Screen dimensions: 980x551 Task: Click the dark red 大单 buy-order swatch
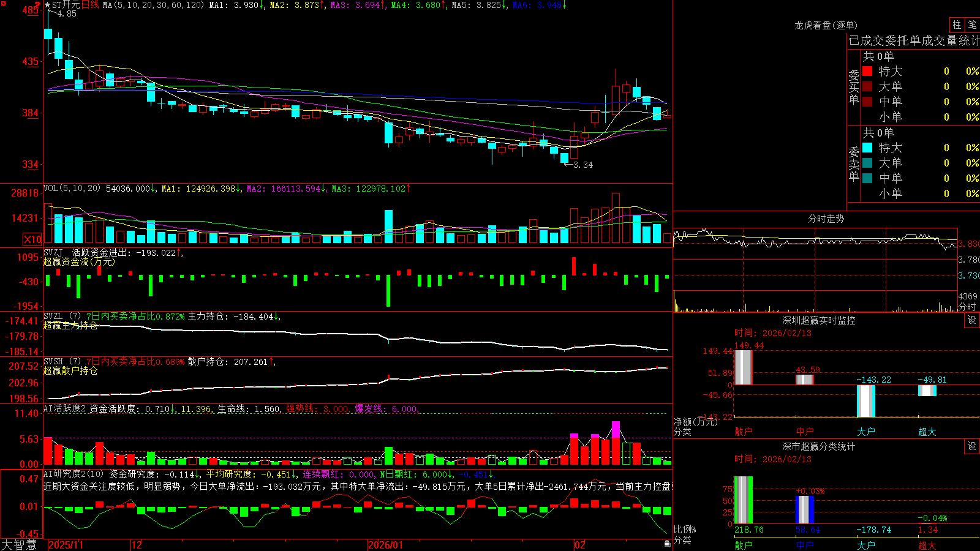coord(867,86)
